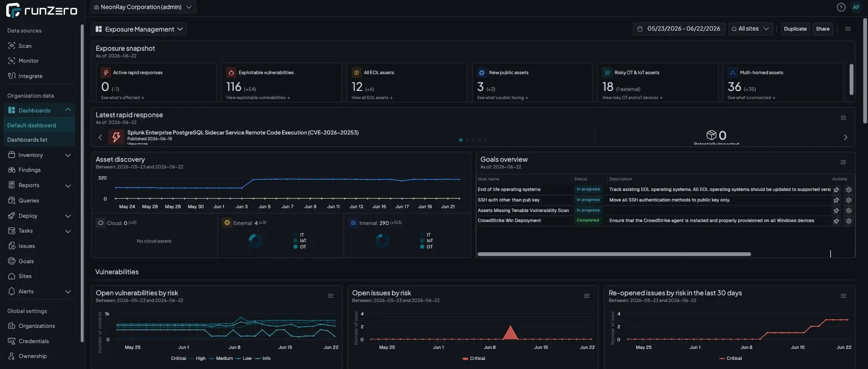868x369 pixels.
Task: Click the Splunk Enterprise PostgreSQL Sidecar CVE title
Action: (x=243, y=133)
